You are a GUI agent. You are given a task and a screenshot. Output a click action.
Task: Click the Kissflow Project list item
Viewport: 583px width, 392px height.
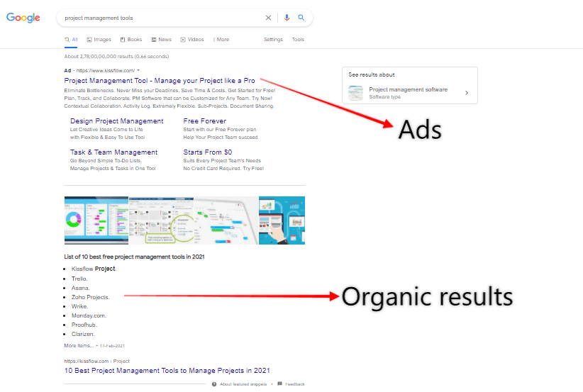(94, 269)
